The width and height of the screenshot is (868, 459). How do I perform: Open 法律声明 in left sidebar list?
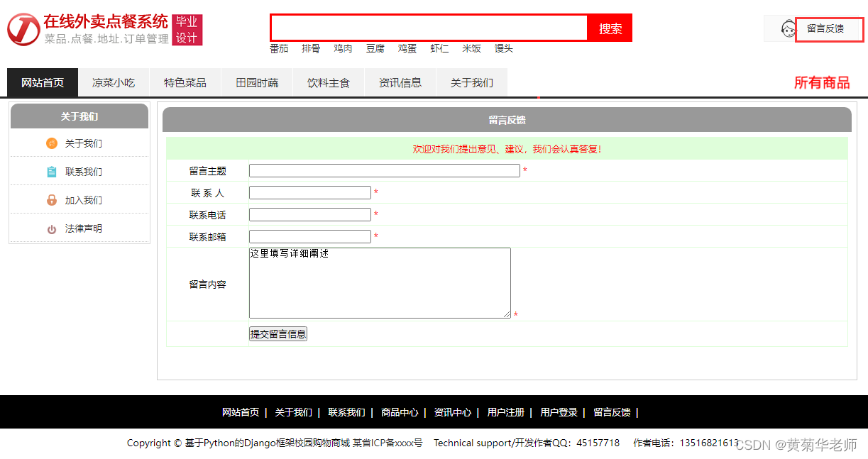point(84,228)
